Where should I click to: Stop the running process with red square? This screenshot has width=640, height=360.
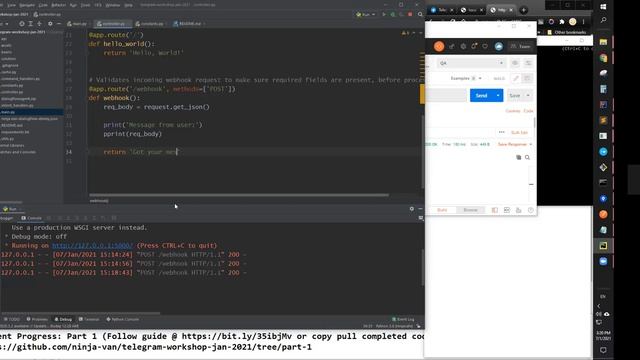pos(410,14)
